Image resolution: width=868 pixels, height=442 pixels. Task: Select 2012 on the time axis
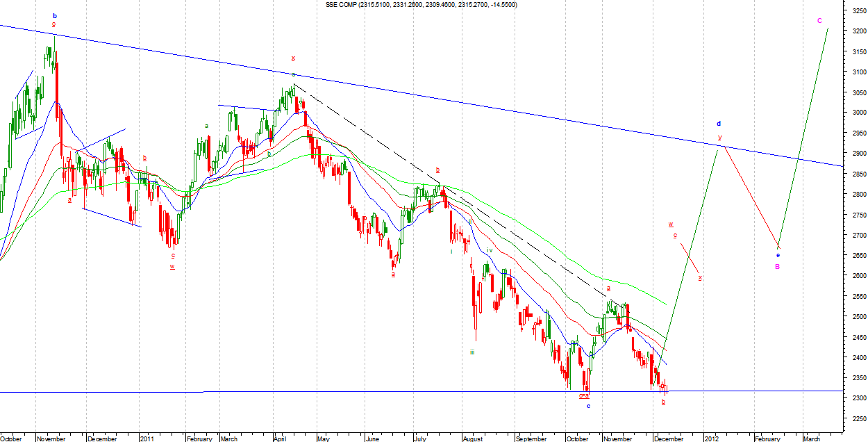click(711, 439)
